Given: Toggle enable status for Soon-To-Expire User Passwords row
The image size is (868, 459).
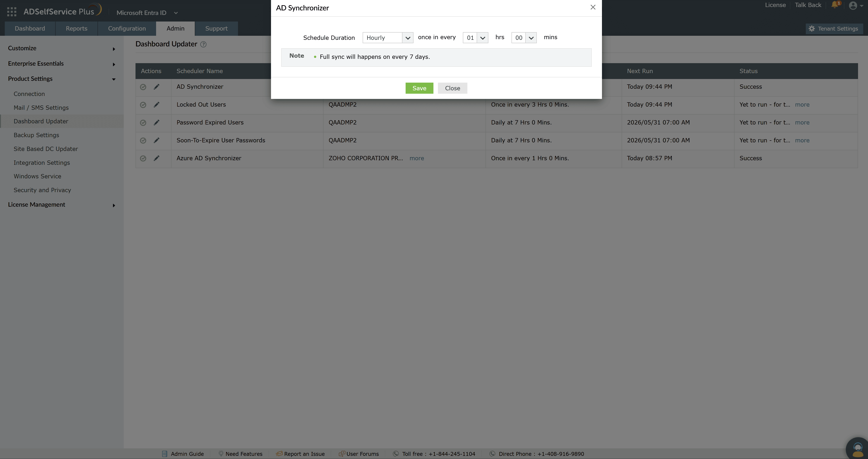Looking at the screenshot, I should pyautogui.click(x=143, y=141).
